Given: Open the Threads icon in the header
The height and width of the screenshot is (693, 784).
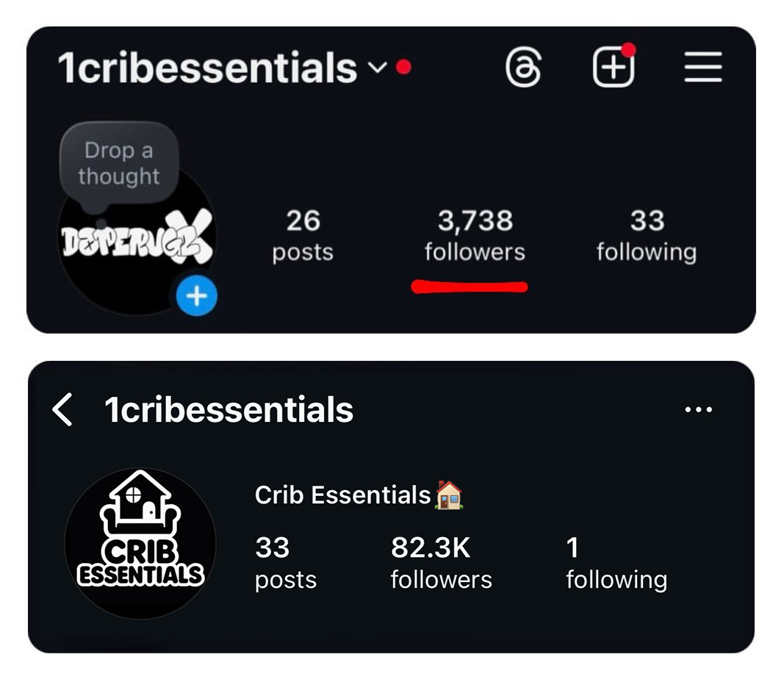Looking at the screenshot, I should coord(523,69).
